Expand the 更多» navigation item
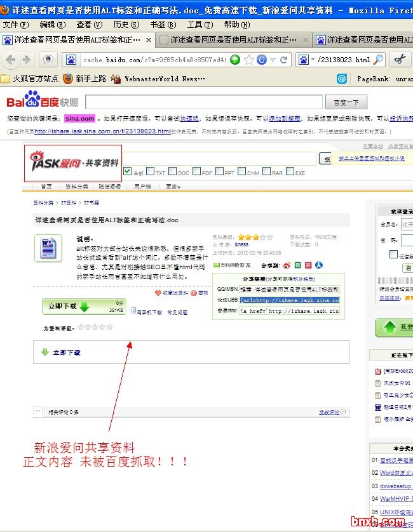413x532 pixels. [x=173, y=187]
